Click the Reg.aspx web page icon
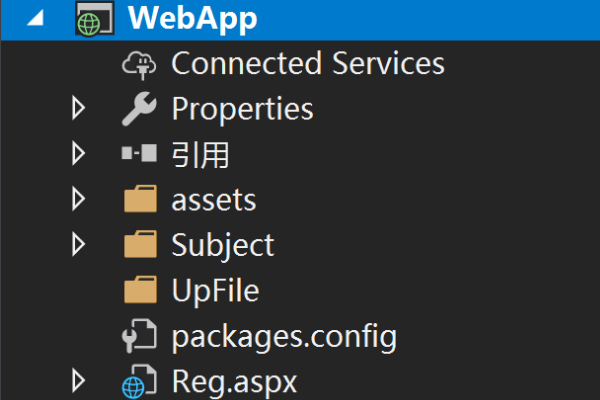This screenshot has height=400, width=600. tap(140, 382)
